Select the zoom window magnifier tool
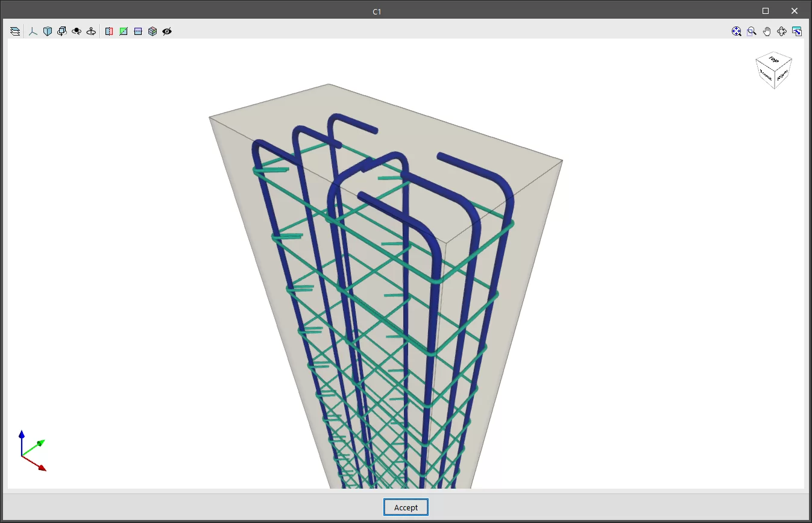The height and width of the screenshot is (523, 812). click(x=752, y=31)
